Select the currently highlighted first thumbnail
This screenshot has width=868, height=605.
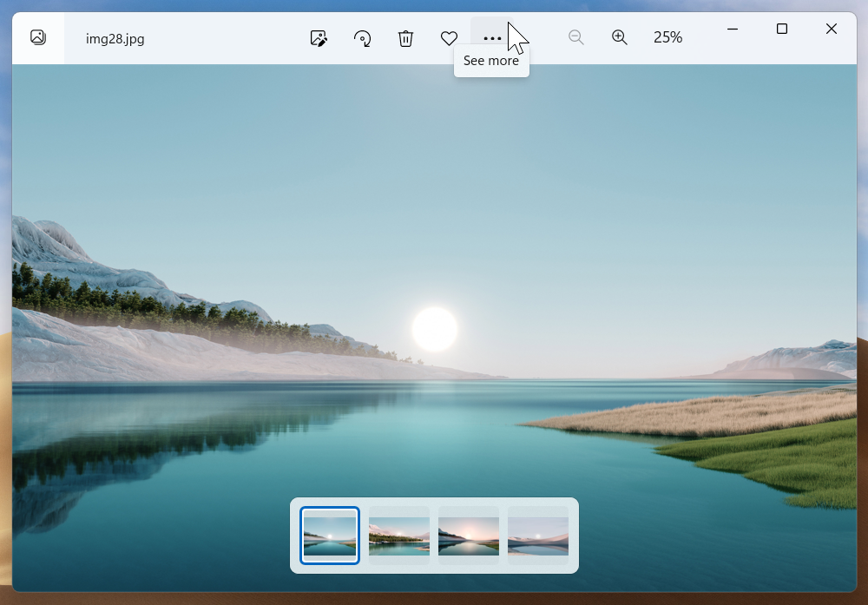coord(330,536)
